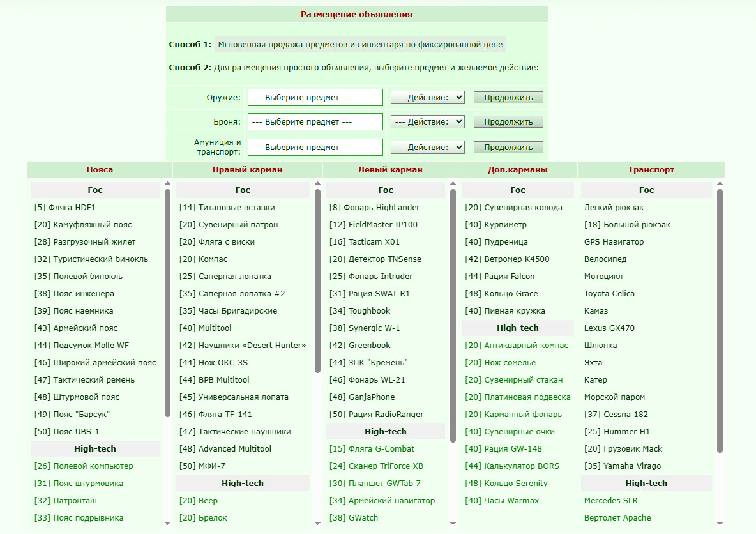Choose [38] GWatch

[353, 518]
